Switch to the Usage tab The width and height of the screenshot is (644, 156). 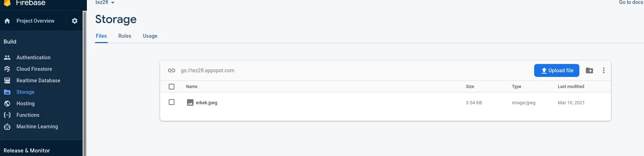[150, 36]
